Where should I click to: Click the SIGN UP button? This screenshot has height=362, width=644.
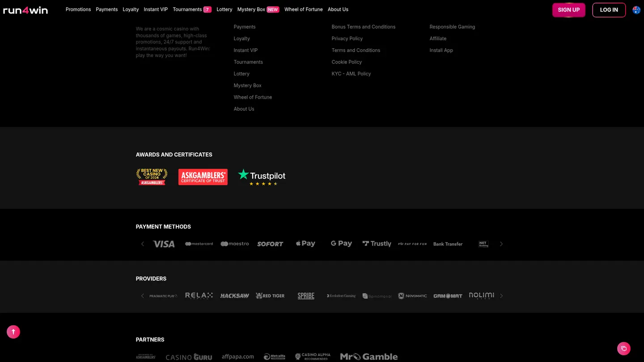click(x=569, y=10)
